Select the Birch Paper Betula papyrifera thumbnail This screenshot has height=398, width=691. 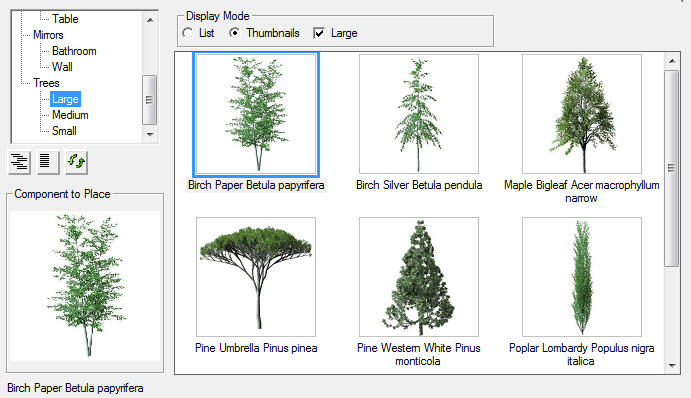point(256,114)
